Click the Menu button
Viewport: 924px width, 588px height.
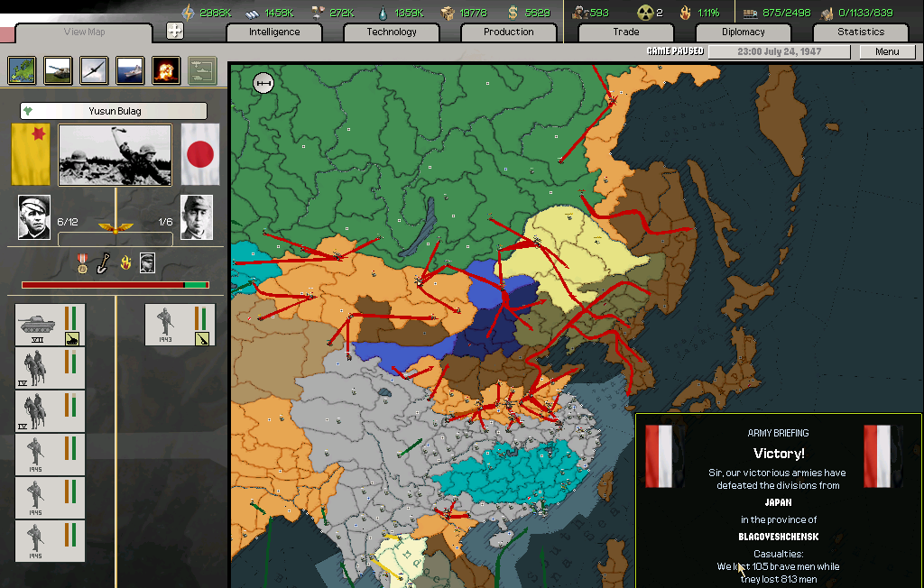click(x=887, y=51)
